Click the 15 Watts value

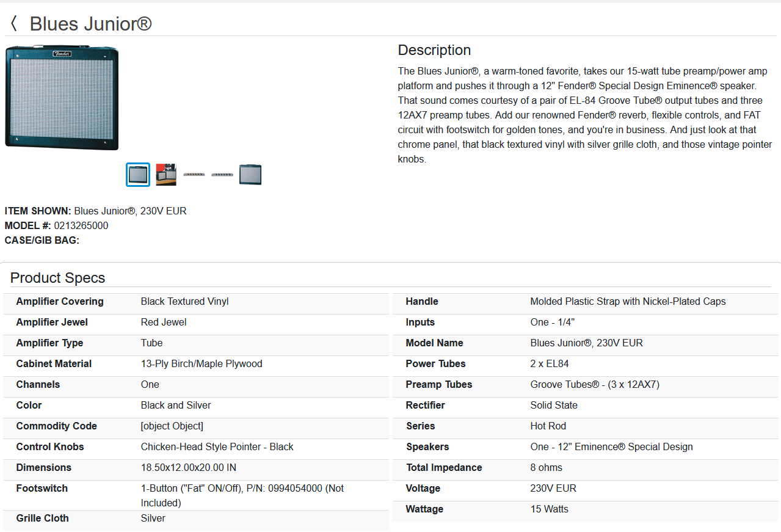click(550, 509)
